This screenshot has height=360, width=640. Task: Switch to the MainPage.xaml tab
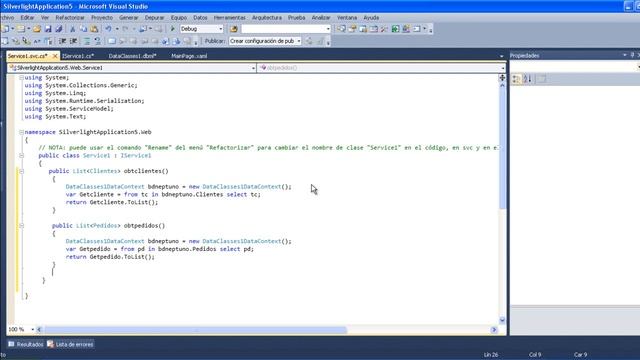(189, 56)
